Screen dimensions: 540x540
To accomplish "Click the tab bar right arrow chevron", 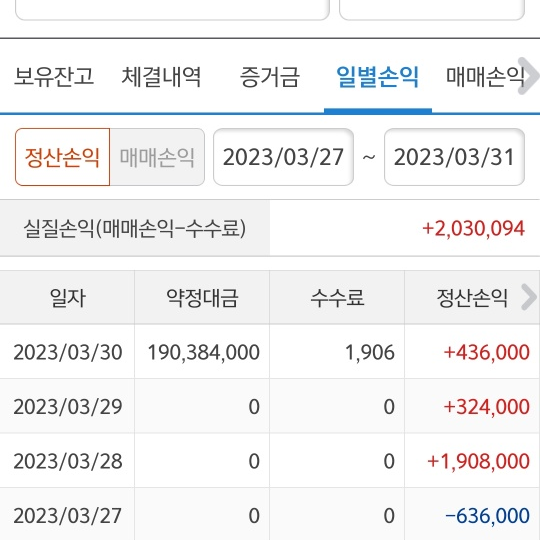I will (529, 76).
